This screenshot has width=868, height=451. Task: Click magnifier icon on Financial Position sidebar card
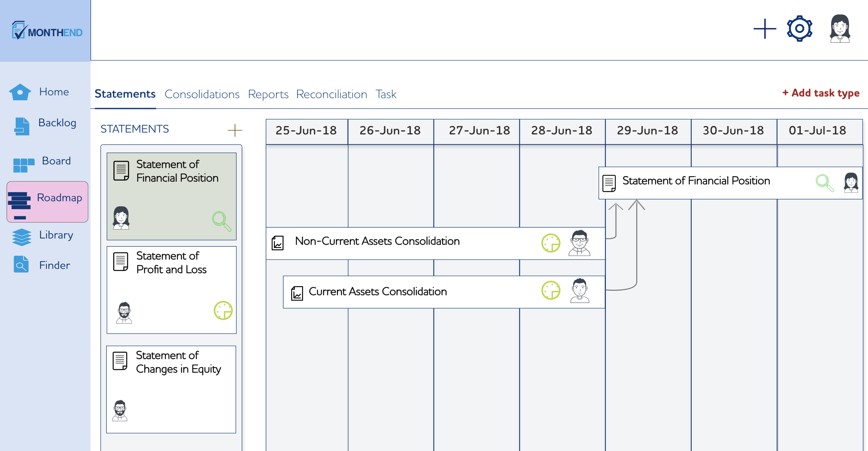[x=222, y=221]
